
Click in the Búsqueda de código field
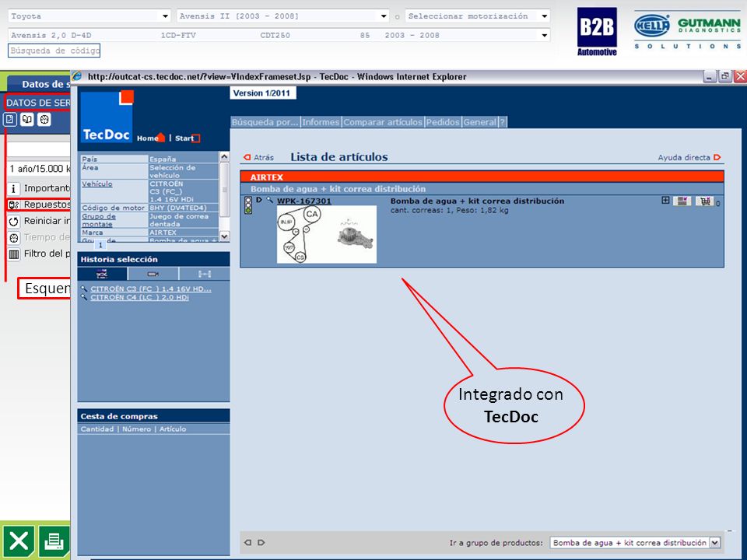(x=54, y=51)
